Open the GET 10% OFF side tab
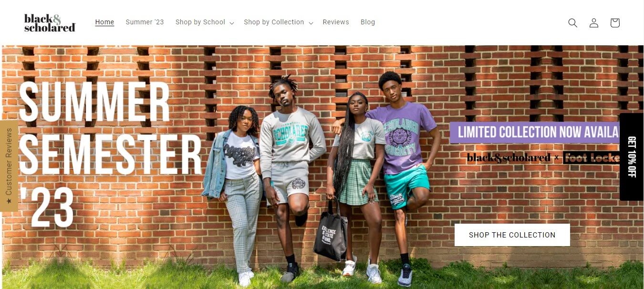The width and height of the screenshot is (644, 289). click(x=632, y=157)
